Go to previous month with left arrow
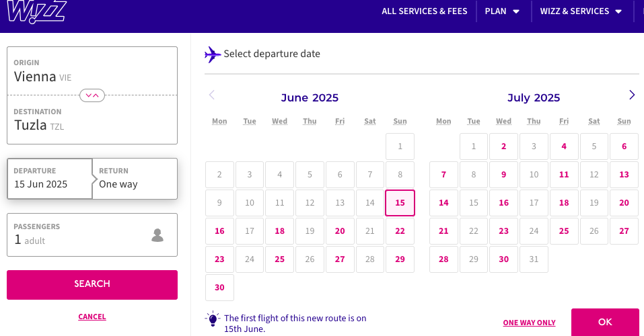Viewport: 644px width, 336px height. point(212,95)
